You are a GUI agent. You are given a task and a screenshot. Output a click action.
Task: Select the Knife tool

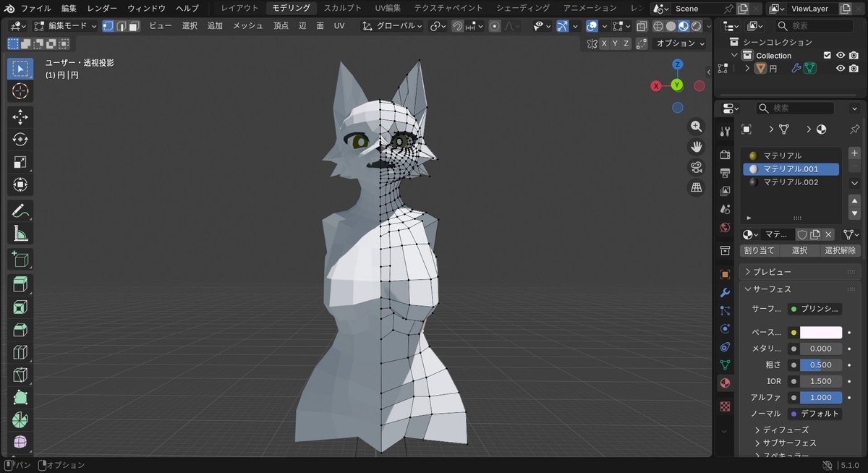pos(20,375)
